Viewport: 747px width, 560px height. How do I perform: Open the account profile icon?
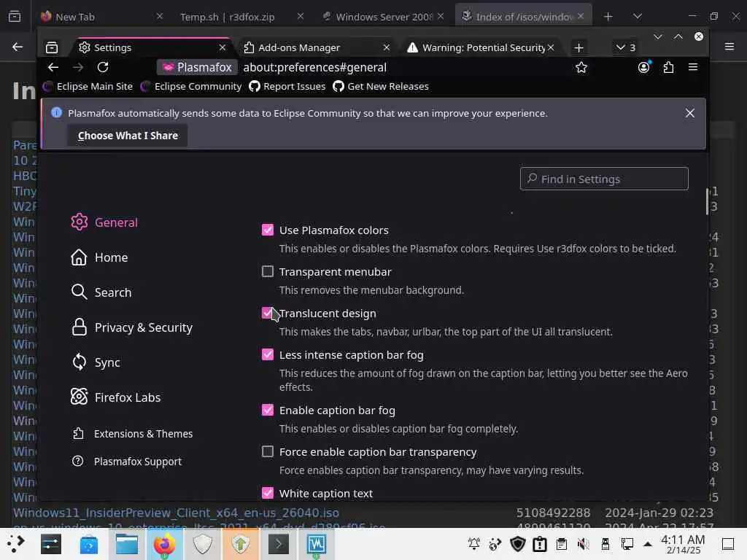(x=644, y=67)
